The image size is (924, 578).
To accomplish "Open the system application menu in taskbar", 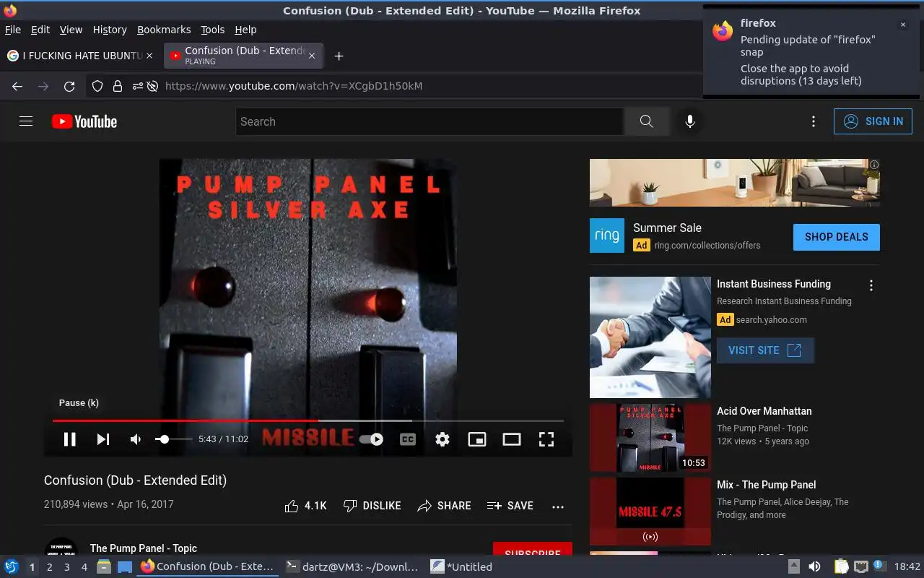I will click(12, 566).
